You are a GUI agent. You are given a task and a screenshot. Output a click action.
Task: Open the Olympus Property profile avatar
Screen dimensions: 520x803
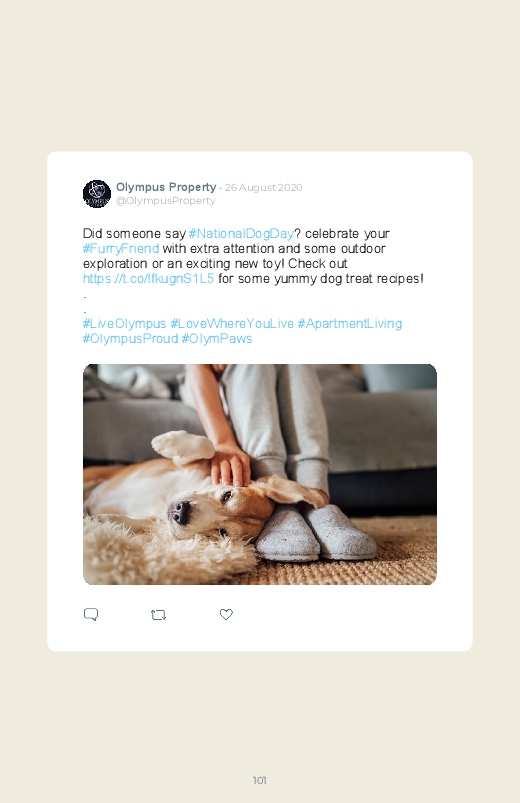(x=97, y=194)
